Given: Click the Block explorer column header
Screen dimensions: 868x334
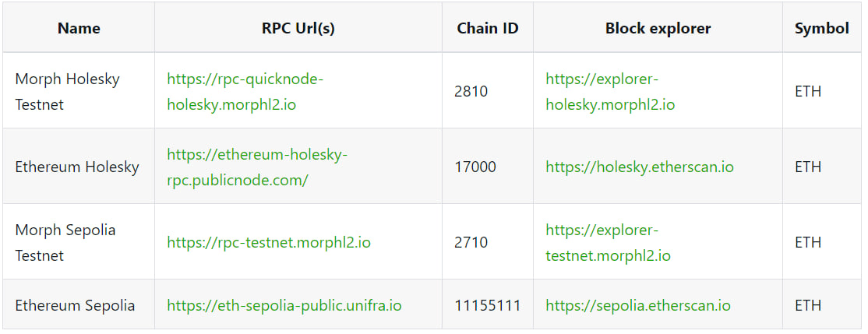Looking at the screenshot, I should pyautogui.click(x=658, y=28).
